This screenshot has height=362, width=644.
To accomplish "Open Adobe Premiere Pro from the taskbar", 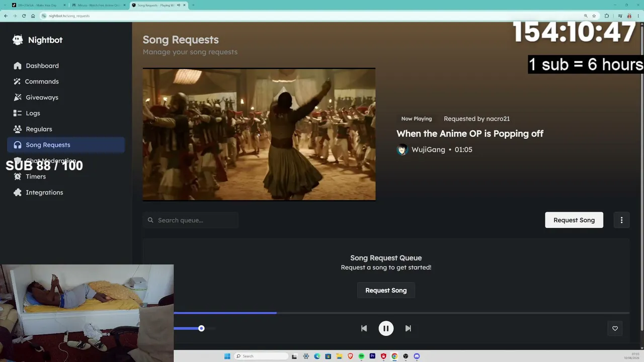I will (x=372, y=356).
